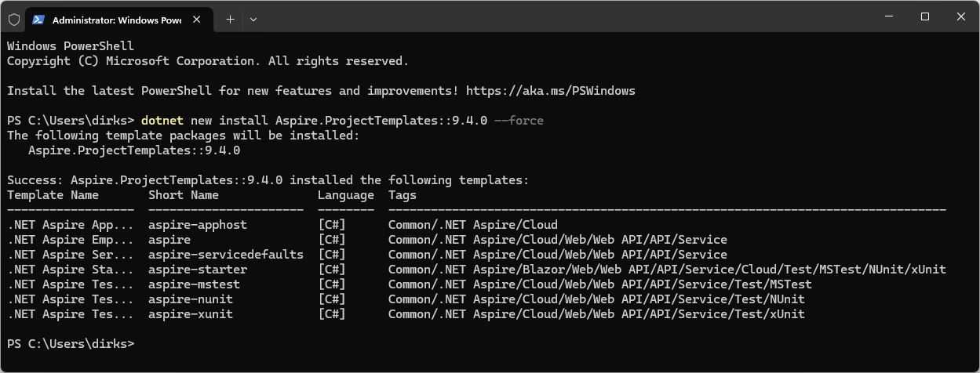
Task: Expand the new tab profile dropdown arrow
Action: (x=252, y=20)
